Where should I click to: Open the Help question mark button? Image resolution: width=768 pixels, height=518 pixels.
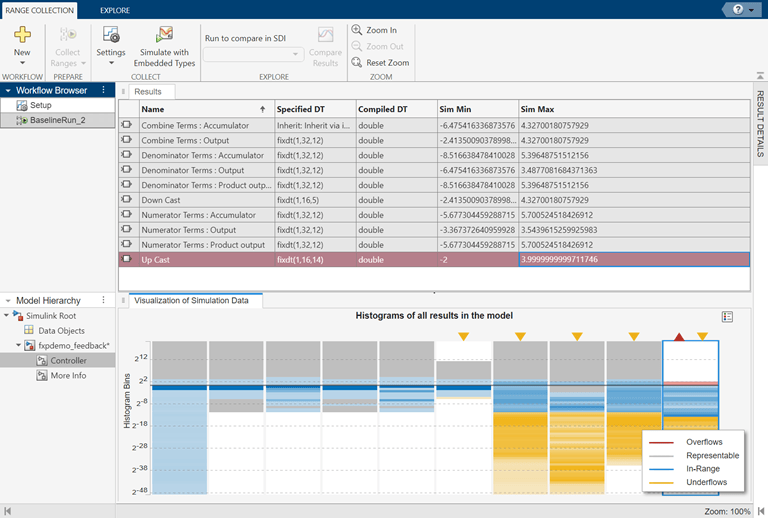coord(738,9)
